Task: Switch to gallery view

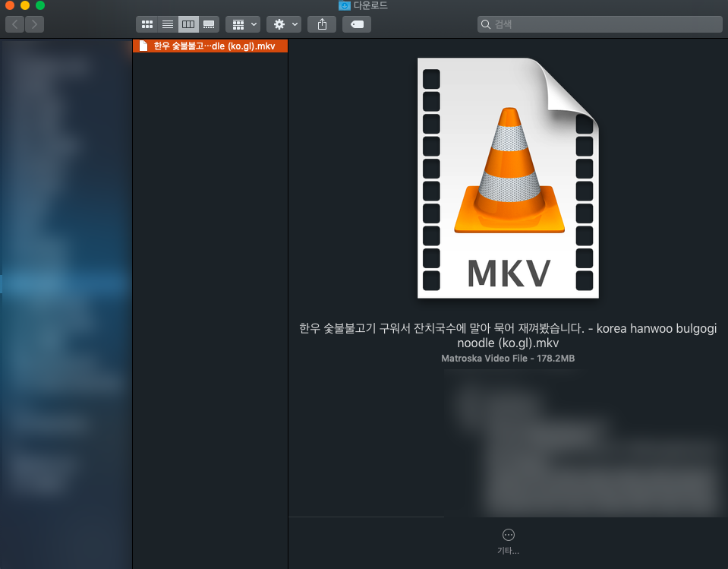Action: [209, 24]
